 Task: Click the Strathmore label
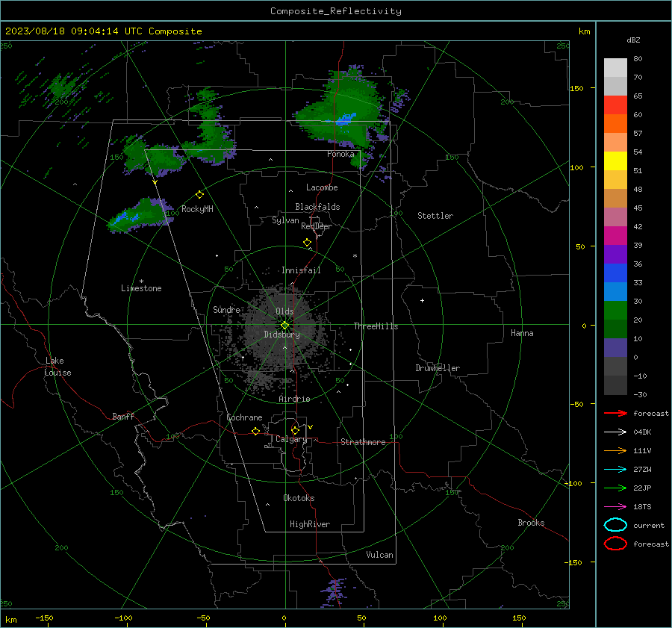[x=363, y=442]
